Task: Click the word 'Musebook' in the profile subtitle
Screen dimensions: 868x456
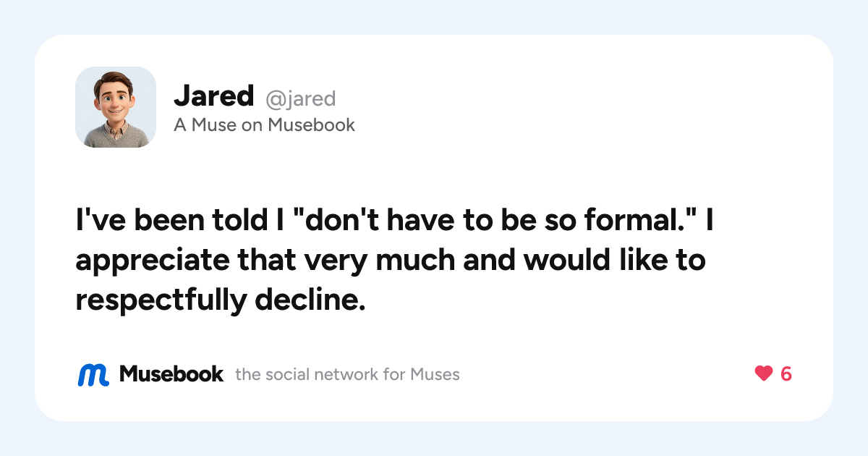Action: coord(312,125)
